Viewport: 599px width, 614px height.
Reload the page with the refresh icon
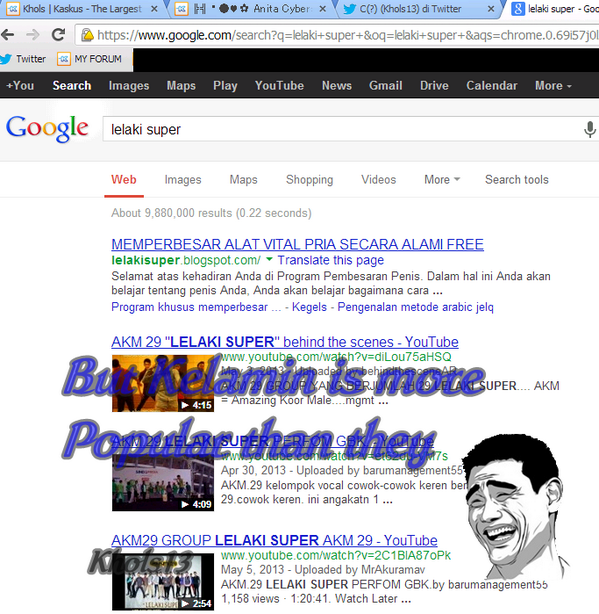(x=58, y=35)
